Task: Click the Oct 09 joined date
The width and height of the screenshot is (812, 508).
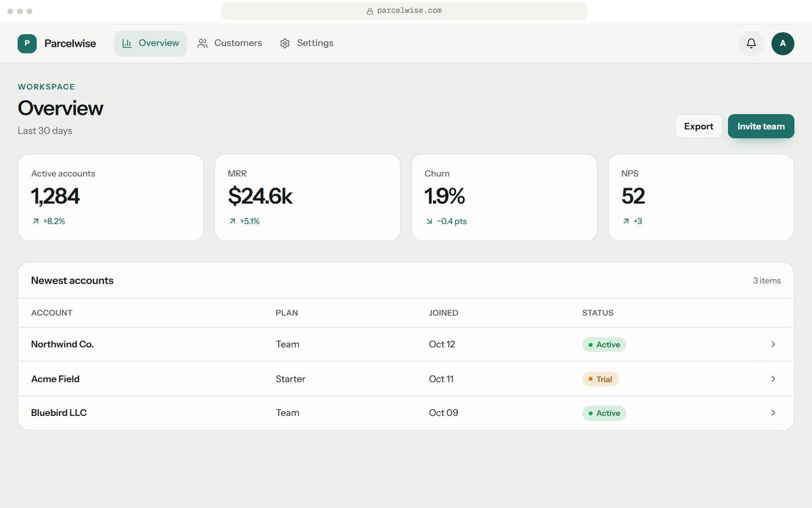Action: click(443, 413)
